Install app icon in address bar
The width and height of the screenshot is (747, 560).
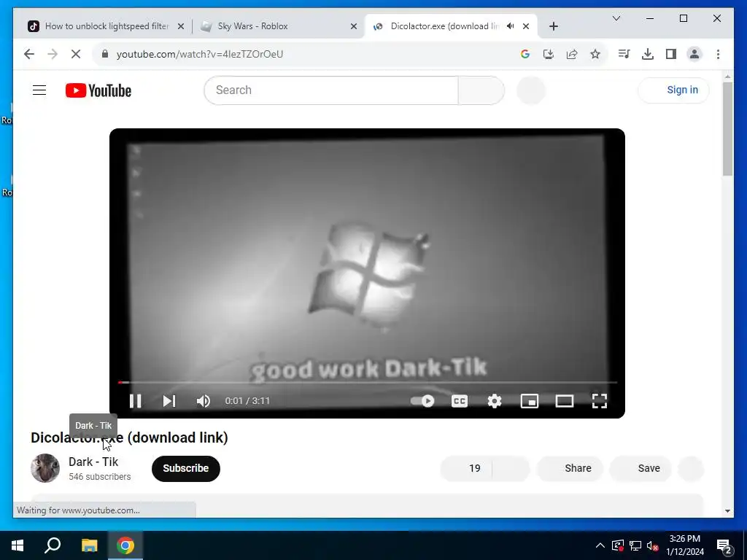tap(549, 54)
